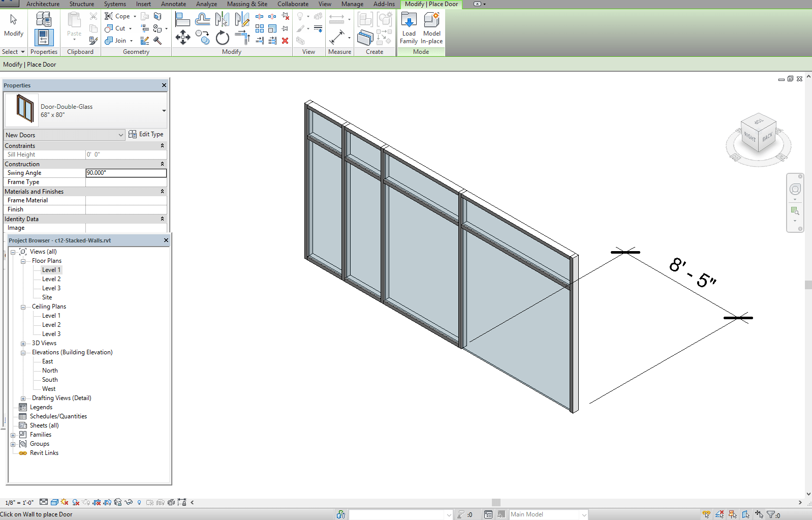This screenshot has width=812, height=520.
Task: Toggle Crop View icon
Action: 97,502
